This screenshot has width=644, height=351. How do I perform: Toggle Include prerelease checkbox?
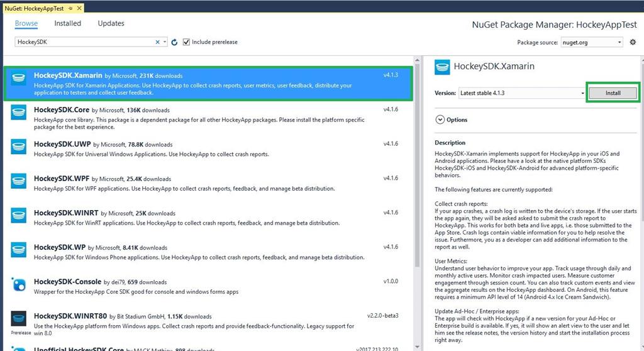[186, 42]
